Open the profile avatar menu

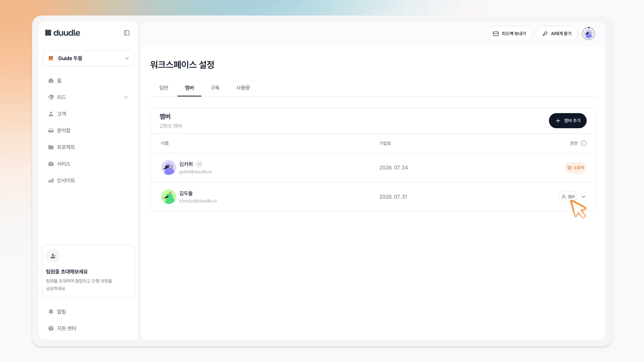pyautogui.click(x=588, y=34)
